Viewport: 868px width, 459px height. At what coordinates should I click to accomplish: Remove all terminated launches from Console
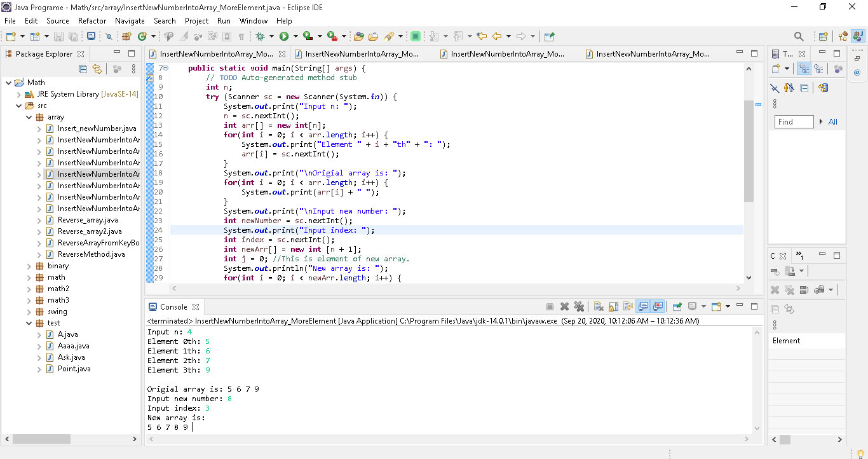[580, 306]
